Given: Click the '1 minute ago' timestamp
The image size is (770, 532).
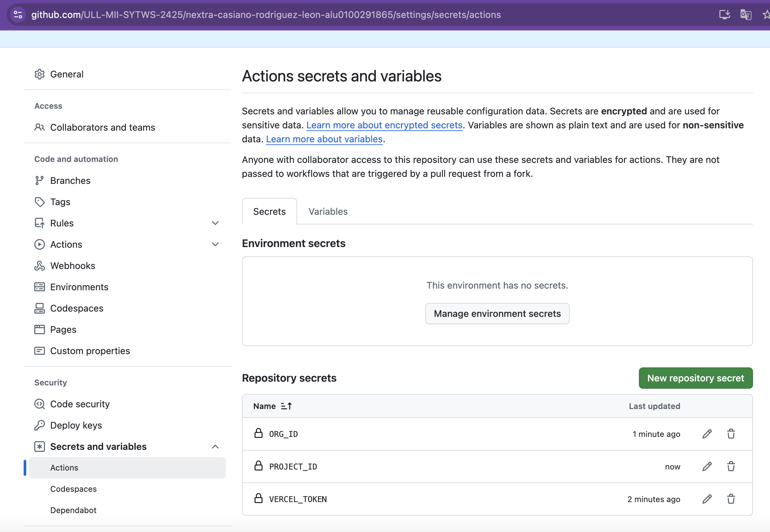Looking at the screenshot, I should pos(656,434).
